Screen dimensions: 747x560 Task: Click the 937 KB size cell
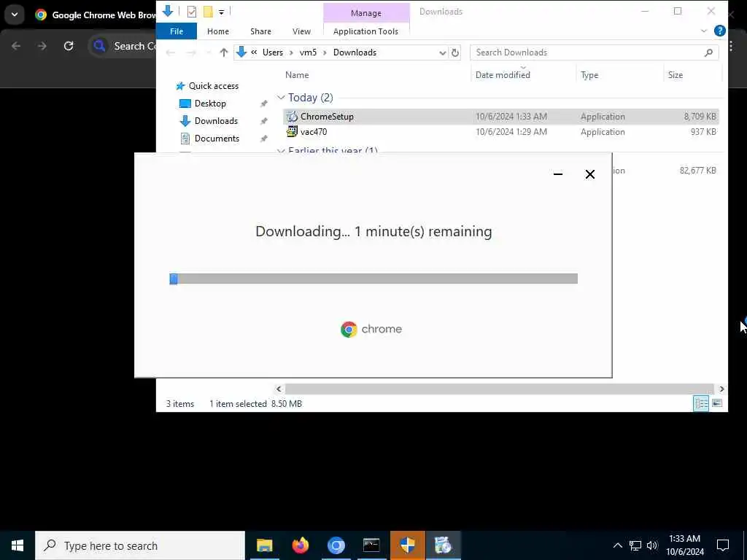[x=703, y=132]
